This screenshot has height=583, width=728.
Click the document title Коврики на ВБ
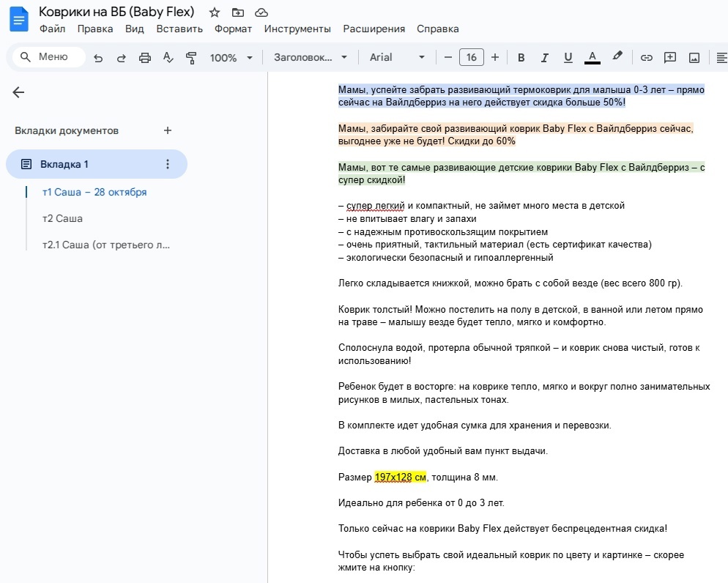116,12
